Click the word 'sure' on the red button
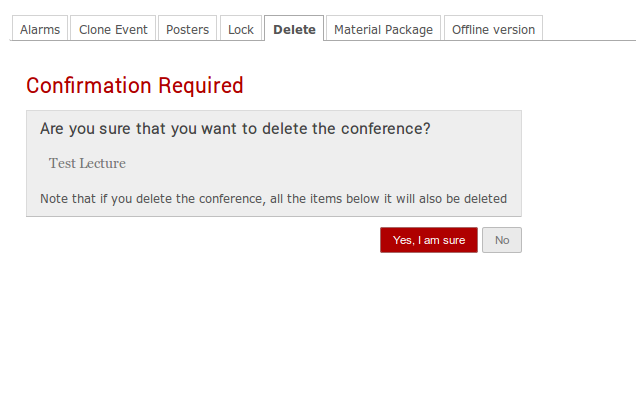This screenshot has height=409, width=636. [454, 240]
